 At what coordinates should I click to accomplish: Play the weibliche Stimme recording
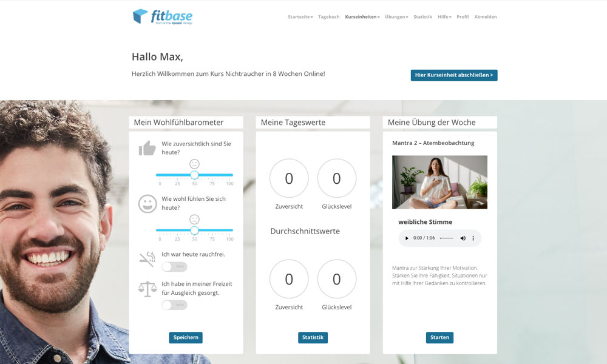tap(407, 238)
